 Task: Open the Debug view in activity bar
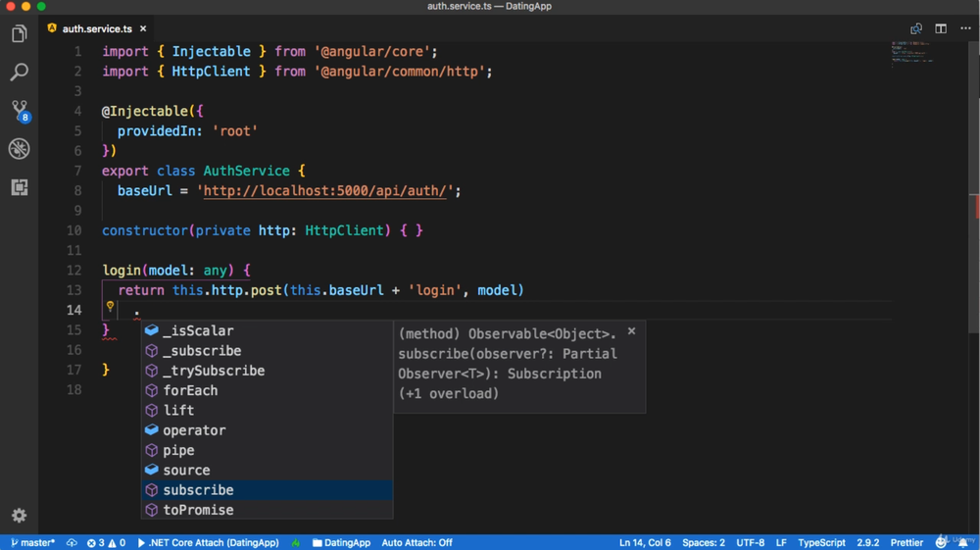click(x=19, y=149)
